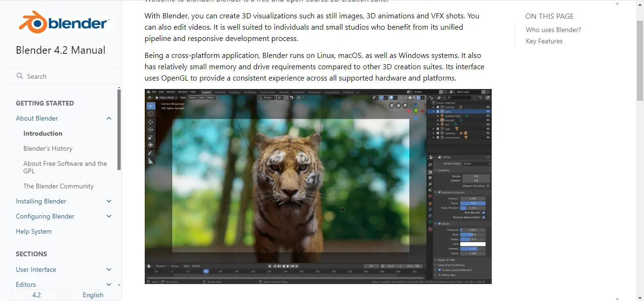Pick the Annotate pencil tool

click(x=150, y=153)
